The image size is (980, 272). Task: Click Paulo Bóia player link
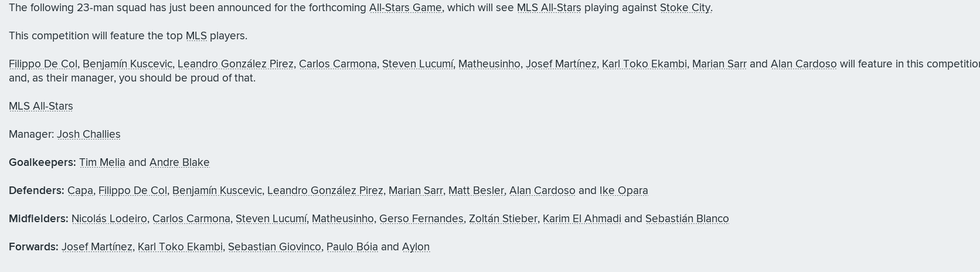[352, 247]
